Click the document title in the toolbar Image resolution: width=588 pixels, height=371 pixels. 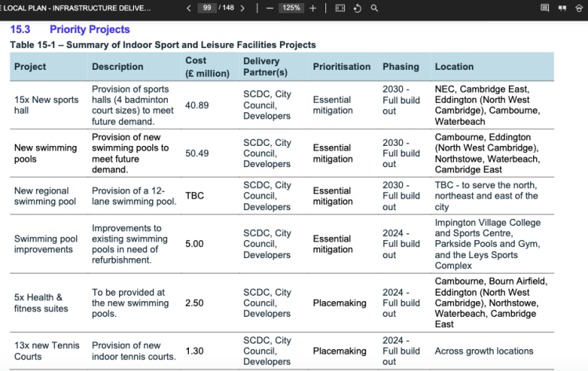coord(74,8)
